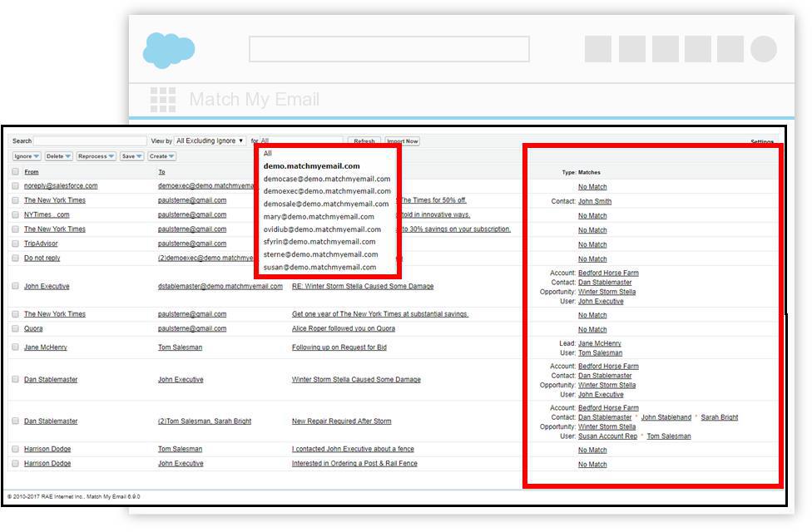
Task: Tick the select-all checkbox beside From
Action: (15, 172)
